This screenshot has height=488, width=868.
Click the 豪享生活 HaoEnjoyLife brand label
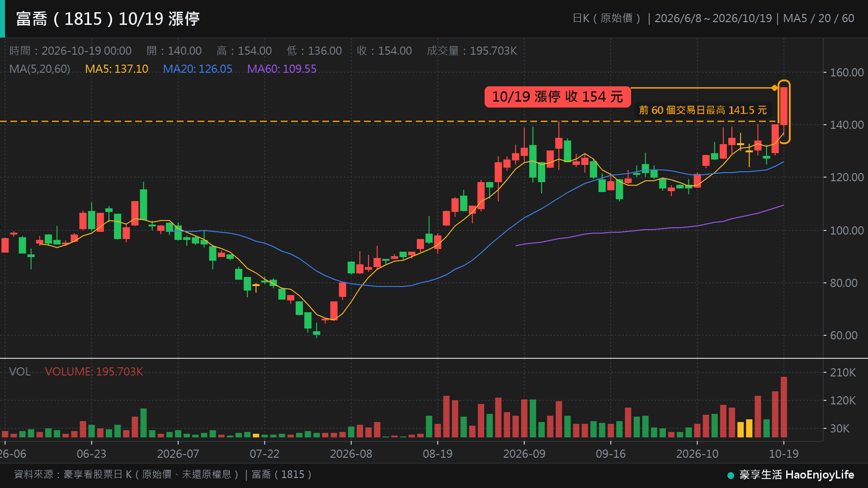point(797,475)
